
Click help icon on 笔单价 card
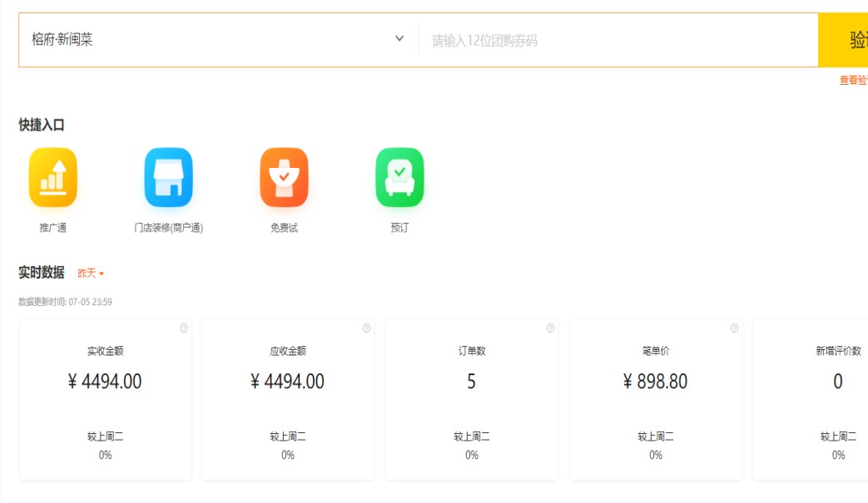(x=734, y=328)
